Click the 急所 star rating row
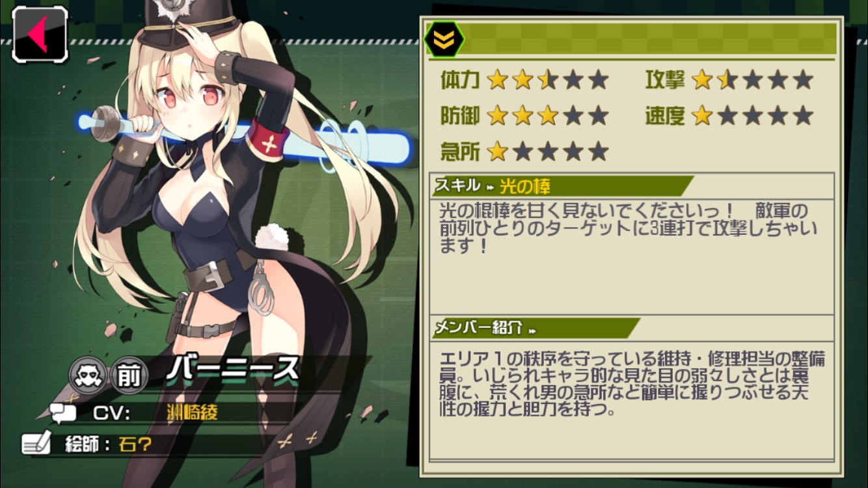This screenshot has width=868, height=488. [x=524, y=152]
